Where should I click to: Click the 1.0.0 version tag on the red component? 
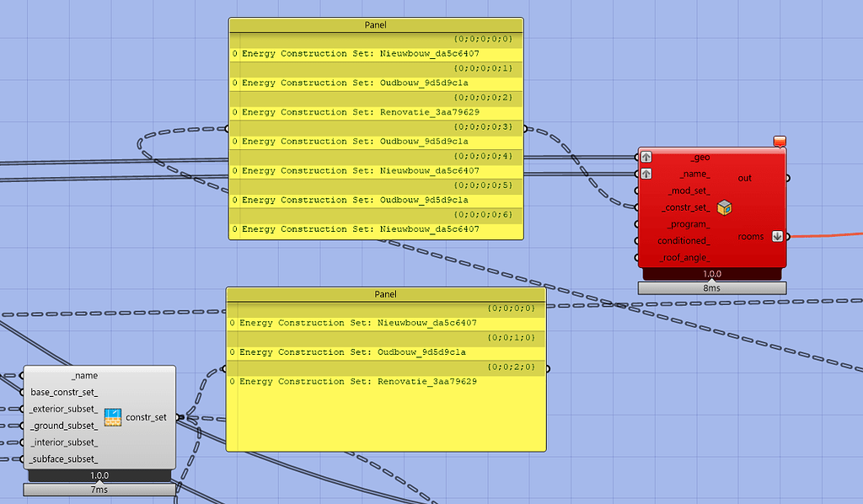pyautogui.click(x=712, y=273)
